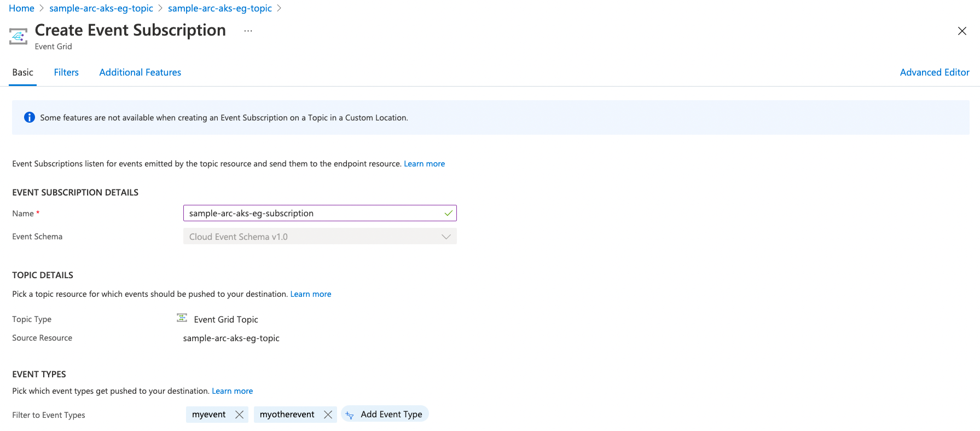Click the Event Grid Topic text
This screenshot has height=431, width=980.
(x=226, y=319)
